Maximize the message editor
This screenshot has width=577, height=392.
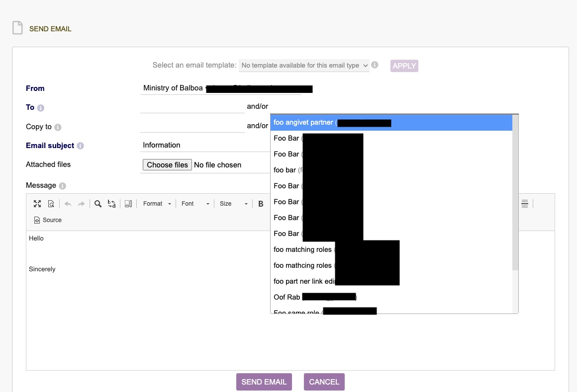pos(37,204)
